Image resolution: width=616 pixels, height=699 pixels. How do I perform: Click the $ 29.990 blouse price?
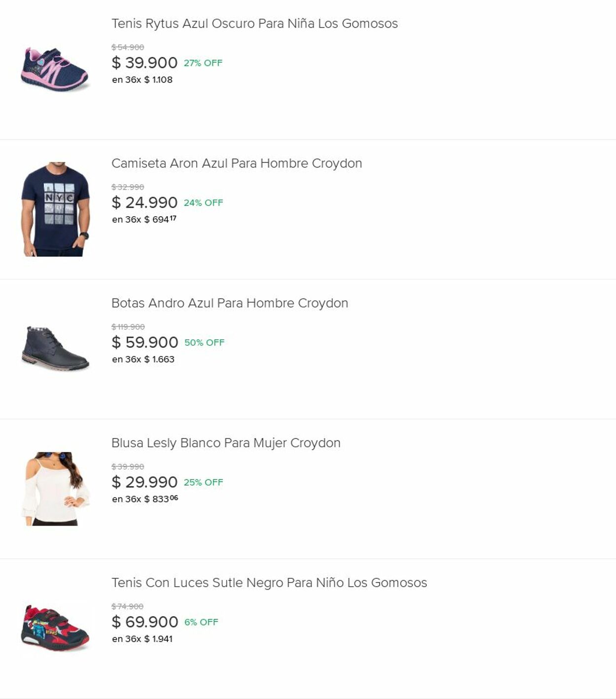click(x=144, y=482)
